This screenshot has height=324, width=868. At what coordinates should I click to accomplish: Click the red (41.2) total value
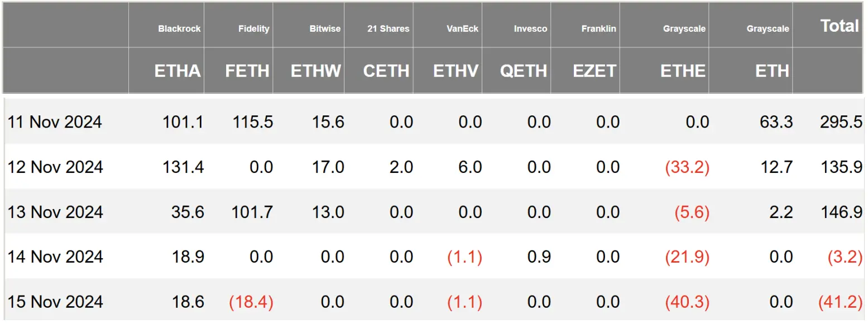pyautogui.click(x=840, y=302)
